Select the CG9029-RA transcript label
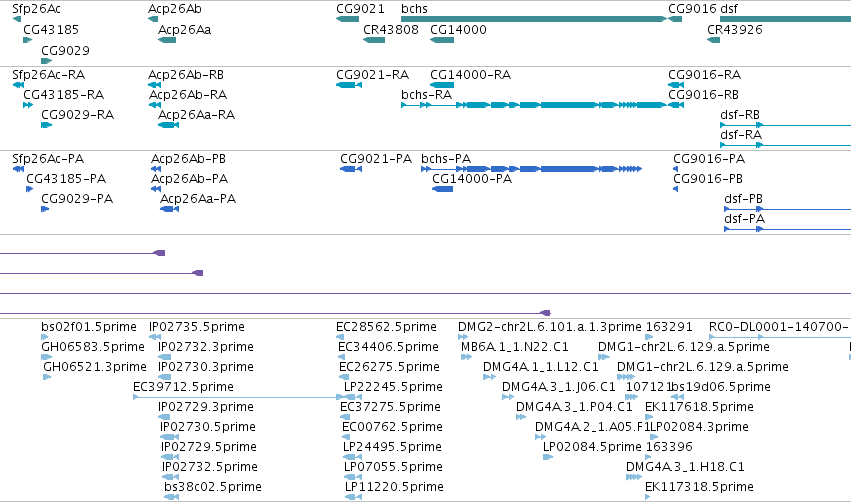851x502 pixels. point(78,115)
